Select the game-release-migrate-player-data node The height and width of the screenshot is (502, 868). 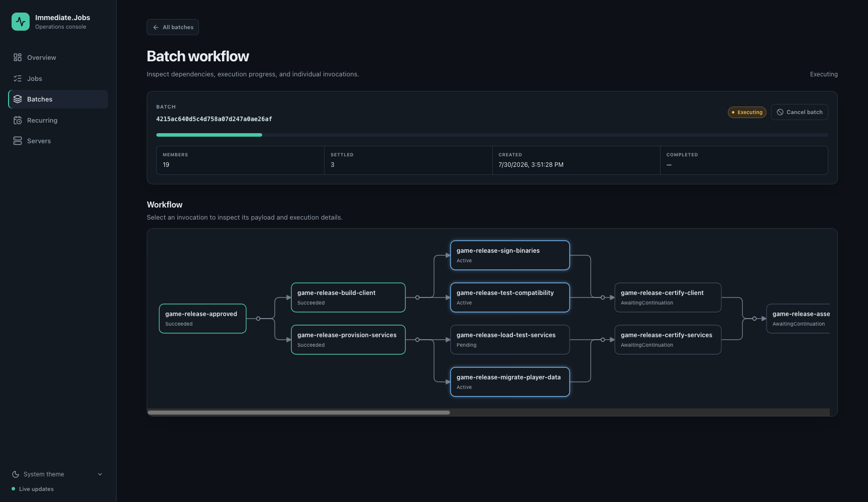pos(510,382)
